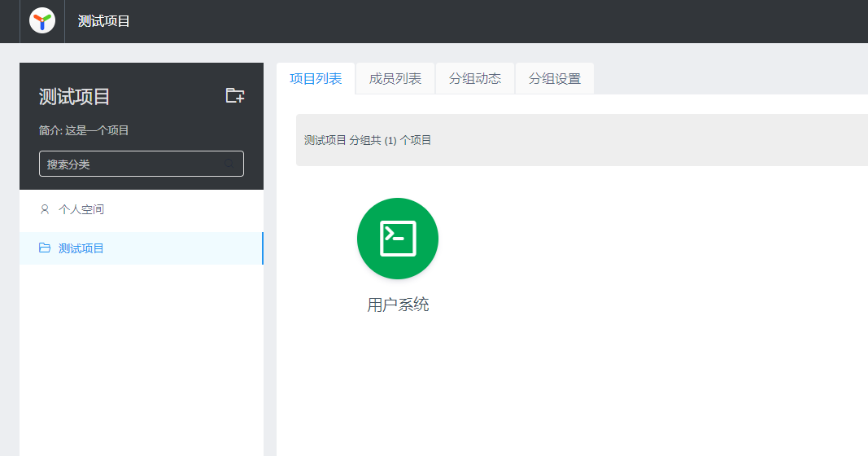Click the 测试项目 group title heading

[74, 97]
